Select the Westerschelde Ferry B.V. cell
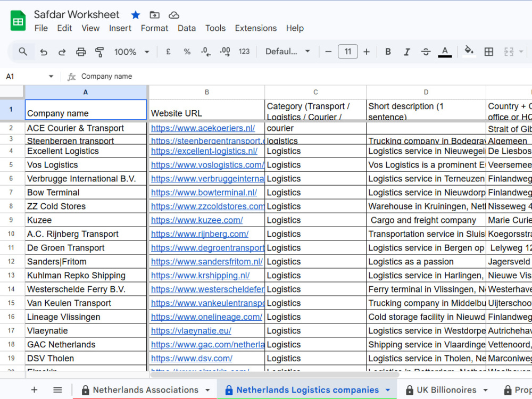The width and height of the screenshot is (532, 399). pos(86,289)
